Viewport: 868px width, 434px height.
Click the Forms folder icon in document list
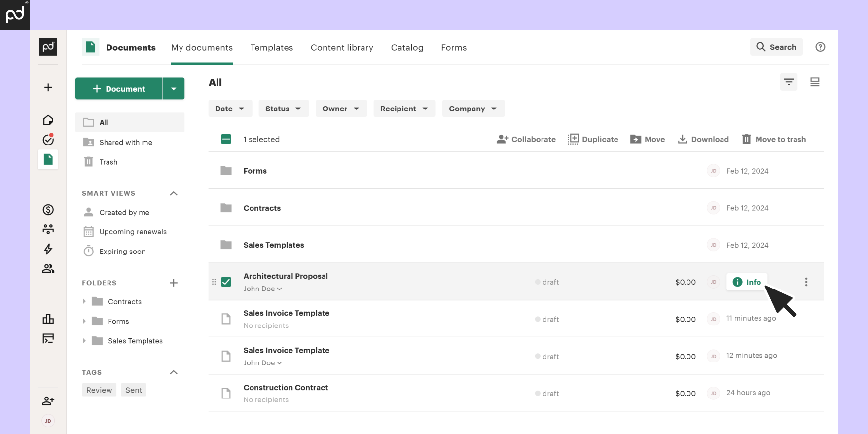(x=226, y=171)
